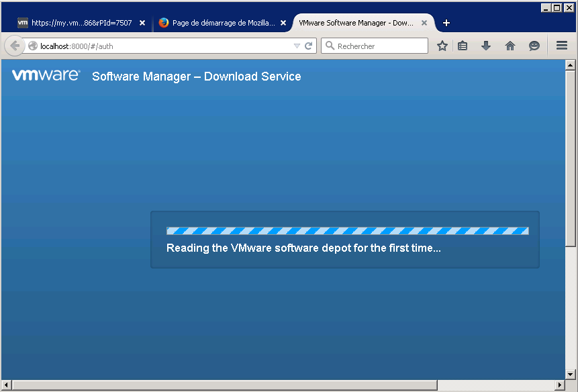Show bookmarks list icon
The height and width of the screenshot is (392, 578).
click(463, 46)
